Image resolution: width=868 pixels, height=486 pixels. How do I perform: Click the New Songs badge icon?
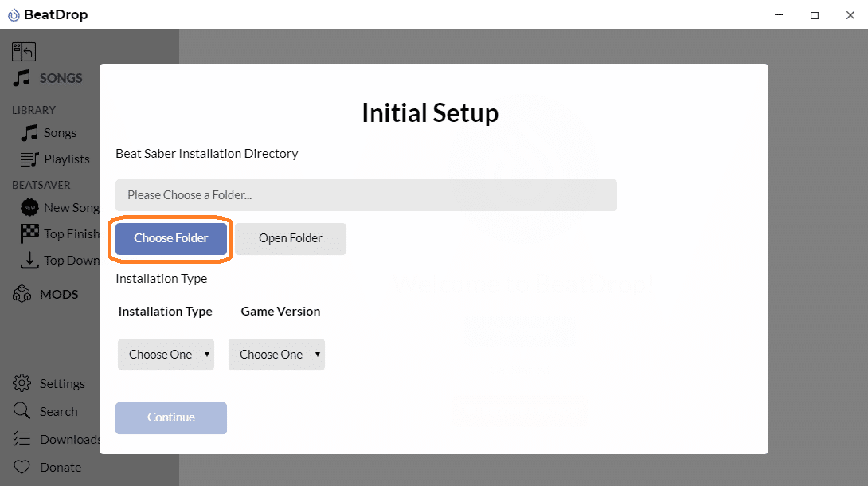(29, 208)
